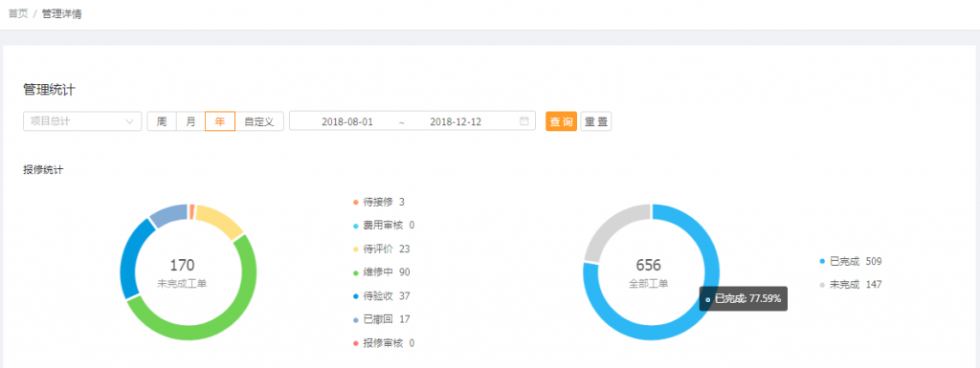The image size is (980, 368).
Task: Select the 周 period tab
Action: click(x=162, y=121)
